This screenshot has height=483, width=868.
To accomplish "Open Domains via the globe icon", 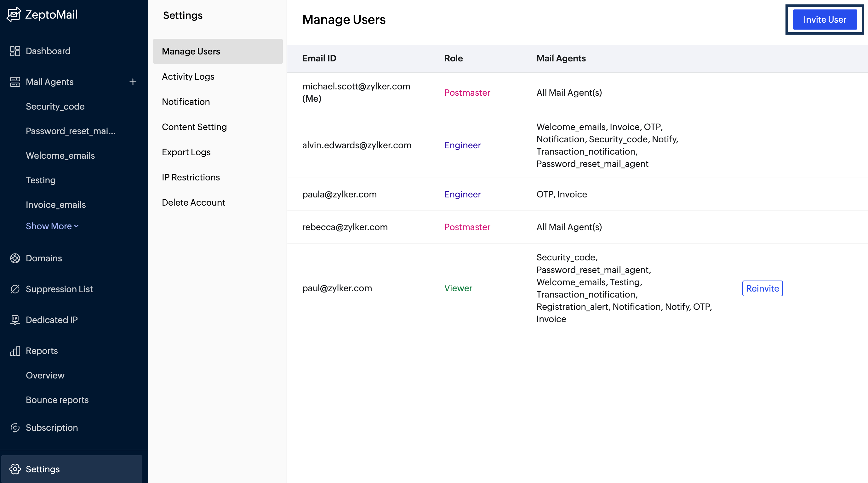I will coord(15,258).
